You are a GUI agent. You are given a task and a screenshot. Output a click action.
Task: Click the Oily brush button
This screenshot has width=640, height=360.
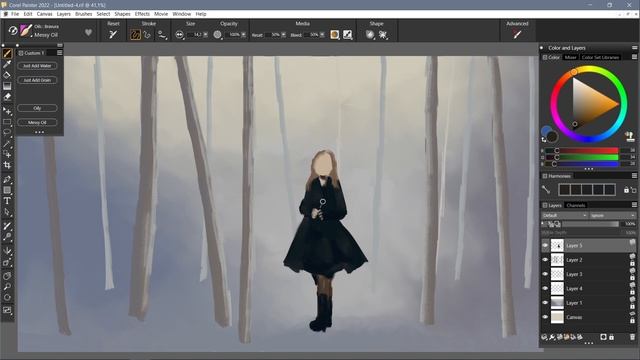37,108
